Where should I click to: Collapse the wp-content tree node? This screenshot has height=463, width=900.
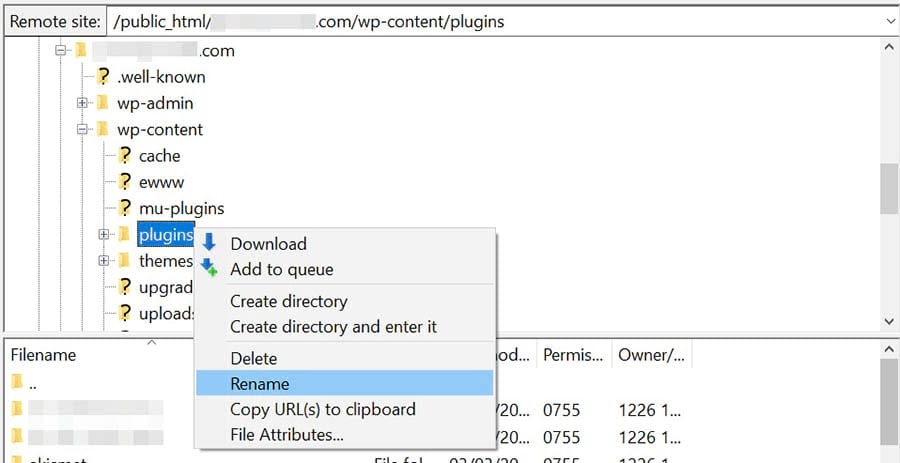(x=82, y=129)
